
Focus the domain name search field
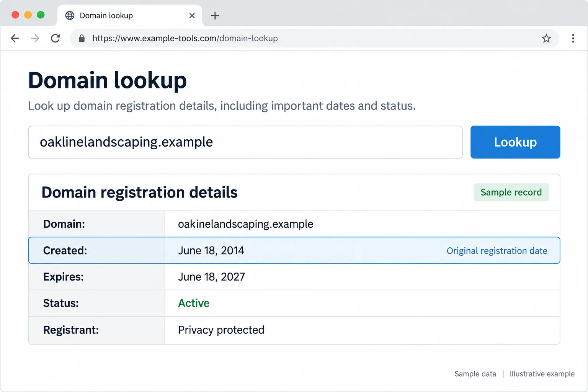(245, 142)
